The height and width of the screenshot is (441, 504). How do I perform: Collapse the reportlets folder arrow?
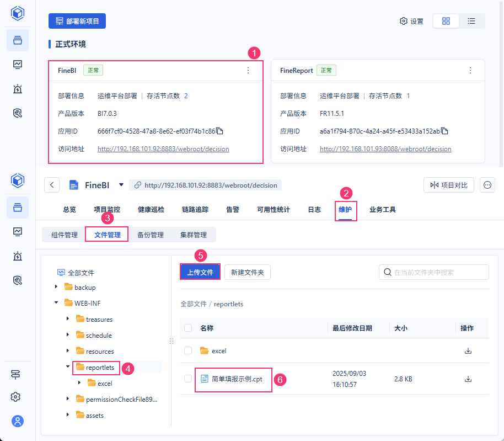(68, 366)
